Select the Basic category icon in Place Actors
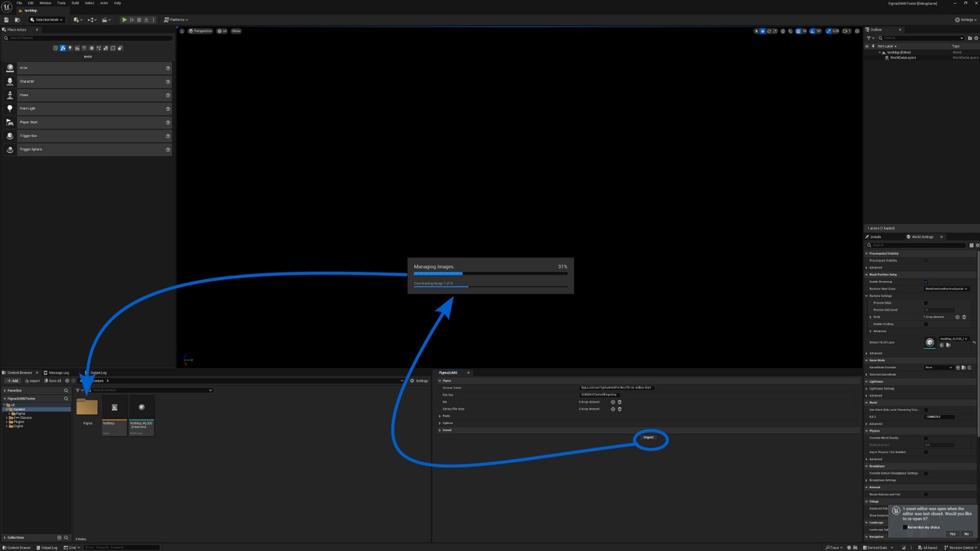Viewport: 980px width, 551px height. tap(63, 48)
